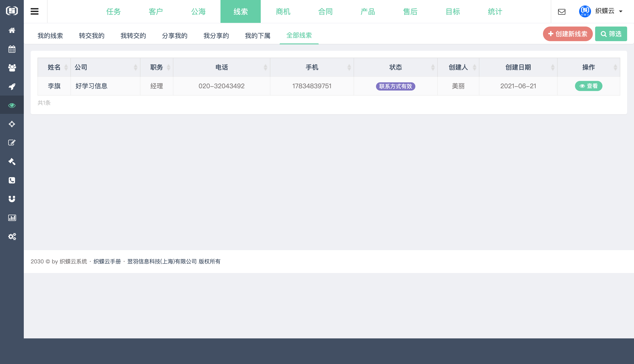This screenshot has height=364, width=634.
Task: Open the calendar icon in sidebar
Action: (12, 49)
